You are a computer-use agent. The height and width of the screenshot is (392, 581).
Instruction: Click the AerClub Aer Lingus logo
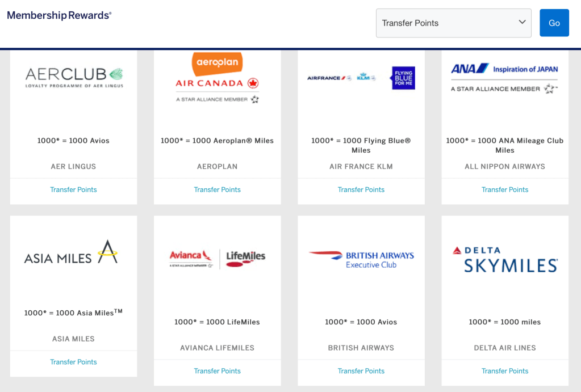pos(74,78)
